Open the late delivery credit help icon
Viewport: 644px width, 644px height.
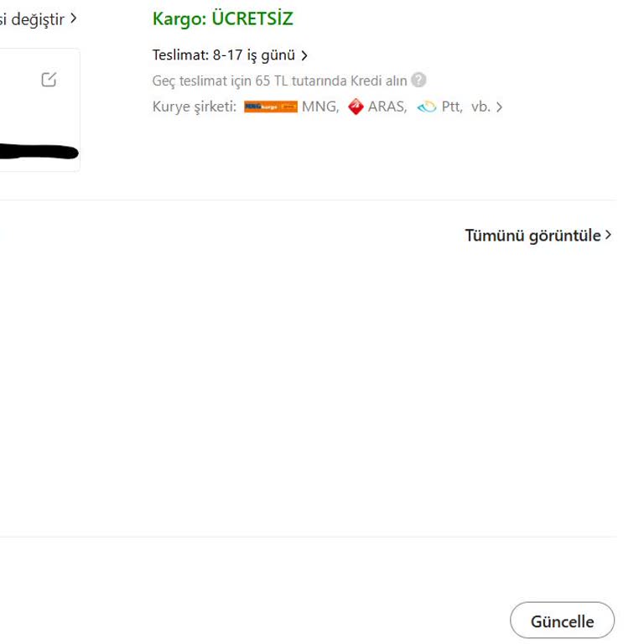pyautogui.click(x=418, y=80)
